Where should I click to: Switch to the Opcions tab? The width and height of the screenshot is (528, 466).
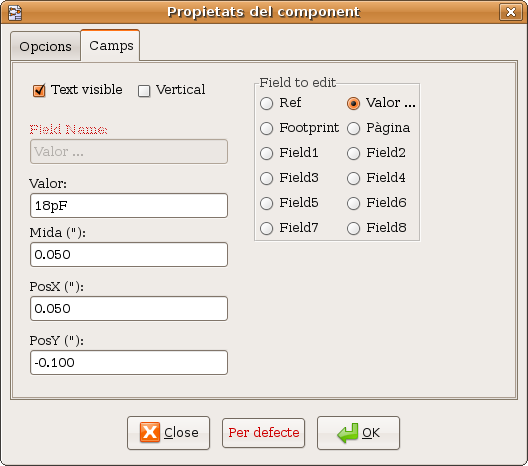[45, 46]
